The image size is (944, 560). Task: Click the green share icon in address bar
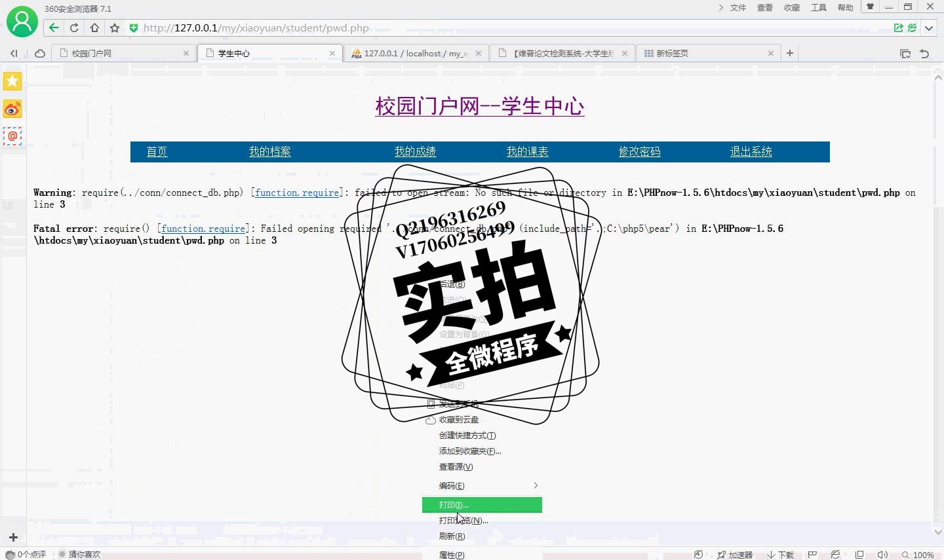pyautogui.click(x=899, y=28)
